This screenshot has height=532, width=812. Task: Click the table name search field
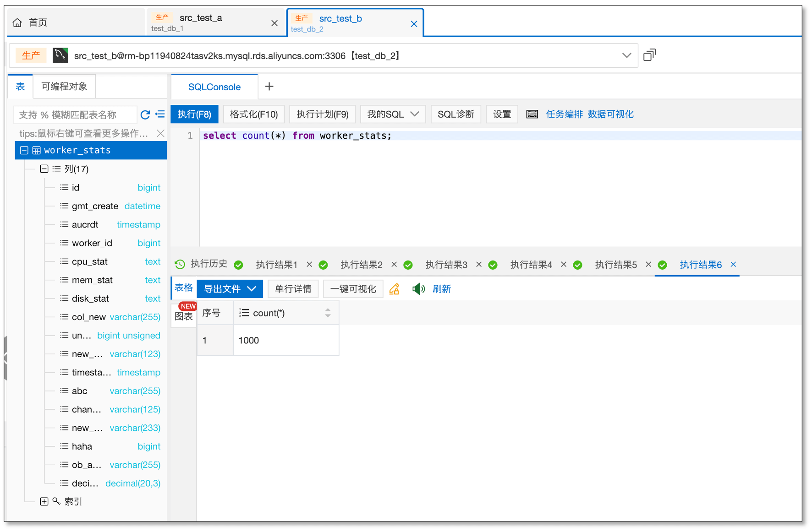coord(76,114)
